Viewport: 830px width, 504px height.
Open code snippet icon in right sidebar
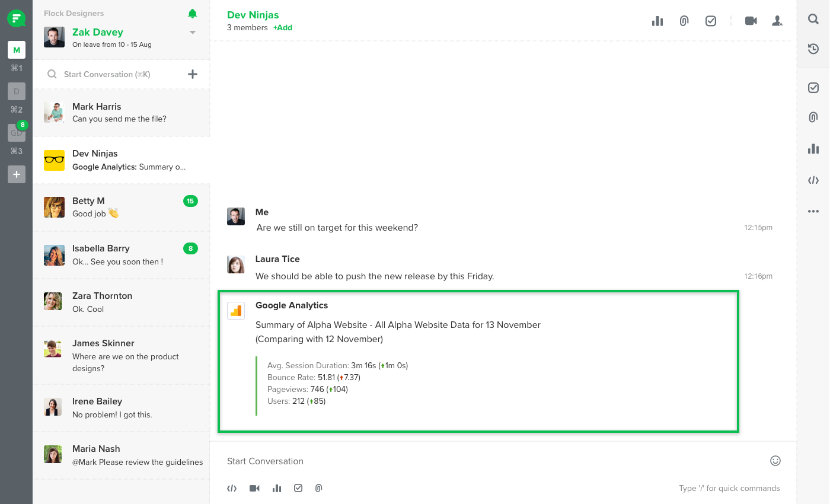coord(813,180)
